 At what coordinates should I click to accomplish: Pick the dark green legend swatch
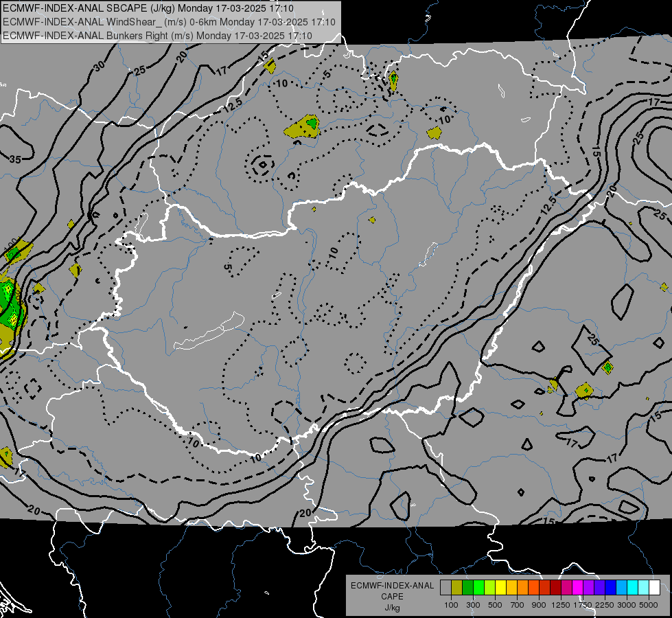click(x=467, y=588)
